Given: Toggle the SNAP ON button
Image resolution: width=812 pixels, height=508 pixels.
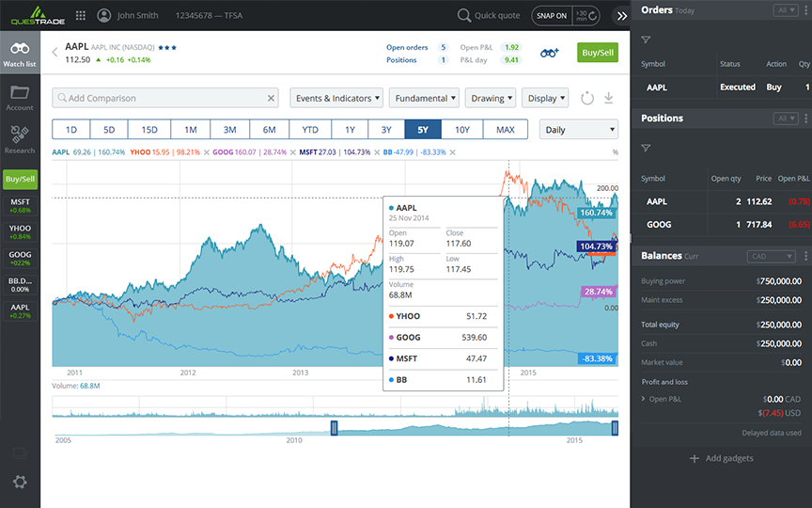Looking at the screenshot, I should pos(552,16).
